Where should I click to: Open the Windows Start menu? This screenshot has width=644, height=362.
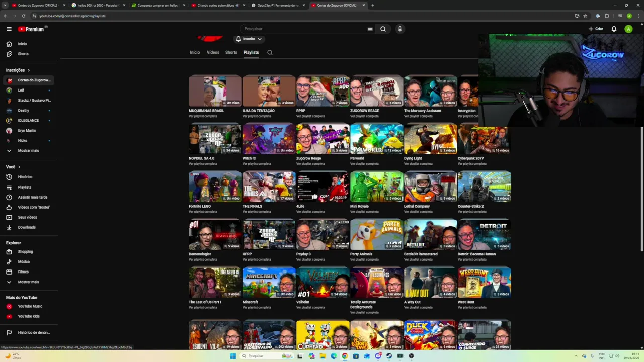click(233, 356)
